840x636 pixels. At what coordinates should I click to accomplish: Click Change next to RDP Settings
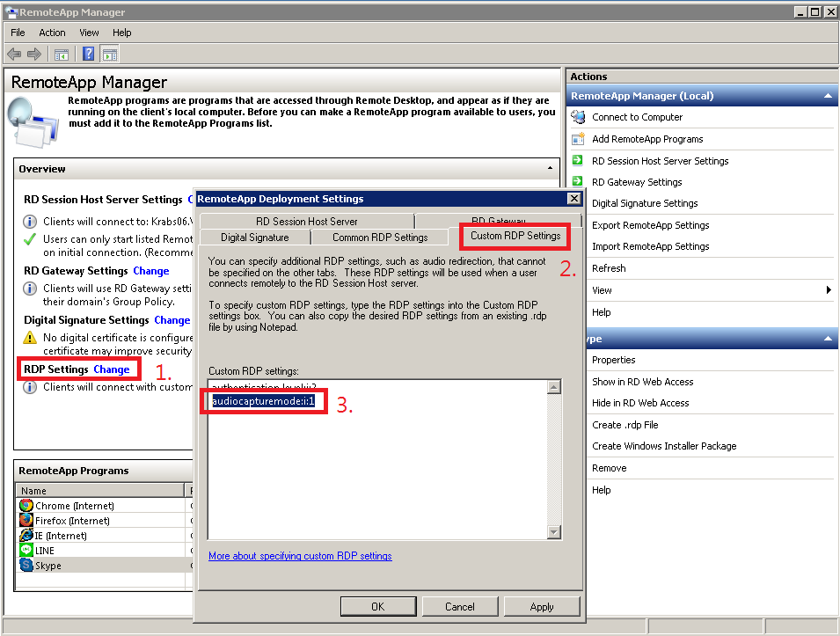pyautogui.click(x=113, y=369)
